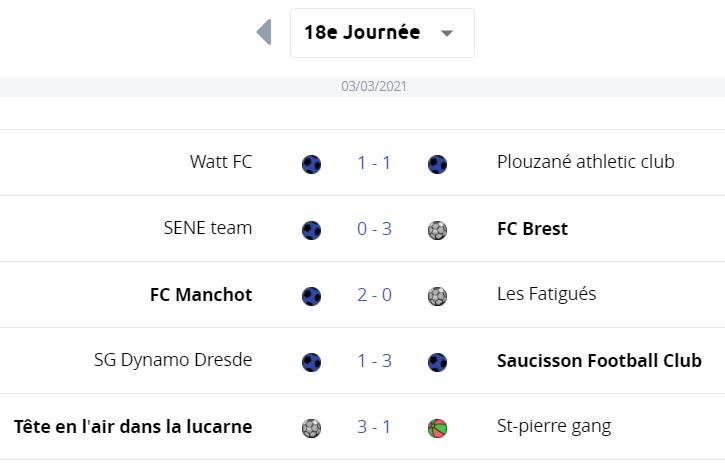Click SENE team's blue ball icon
The width and height of the screenshot is (725, 471).
(x=311, y=230)
